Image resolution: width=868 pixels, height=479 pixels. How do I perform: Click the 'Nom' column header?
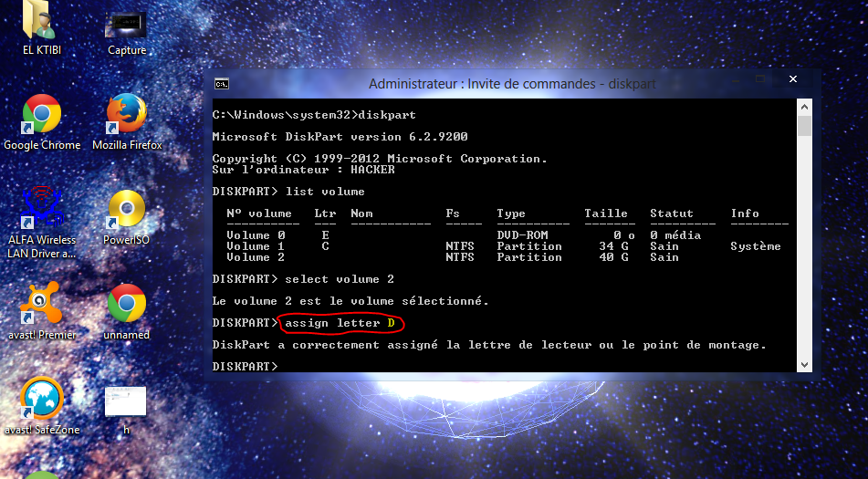coord(361,213)
